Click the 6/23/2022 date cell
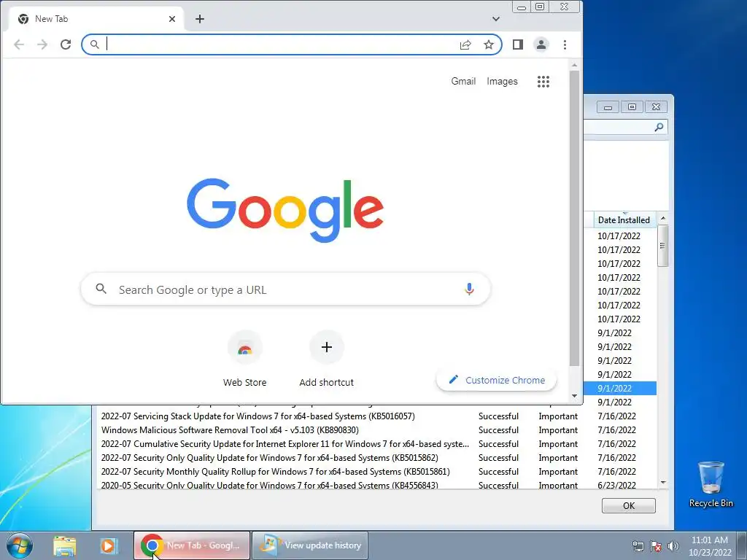The image size is (747, 560). [x=616, y=485]
